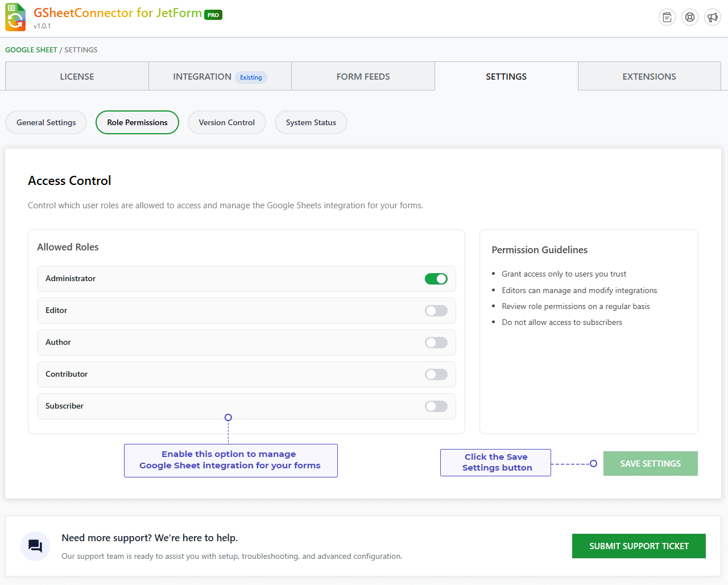Click the 'Permission Guidelines' heading

(540, 250)
